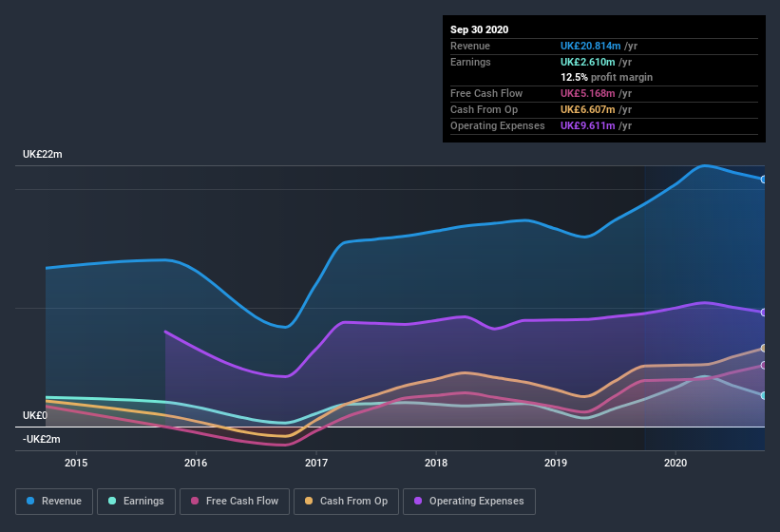The height and width of the screenshot is (532, 780).
Task: Click the Operating Expenses label in tooltip
Action: 498,125
